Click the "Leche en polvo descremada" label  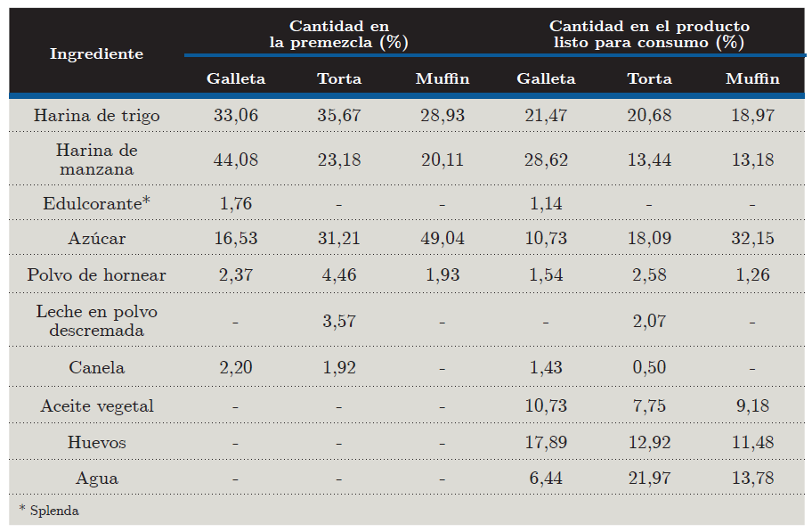96,321
